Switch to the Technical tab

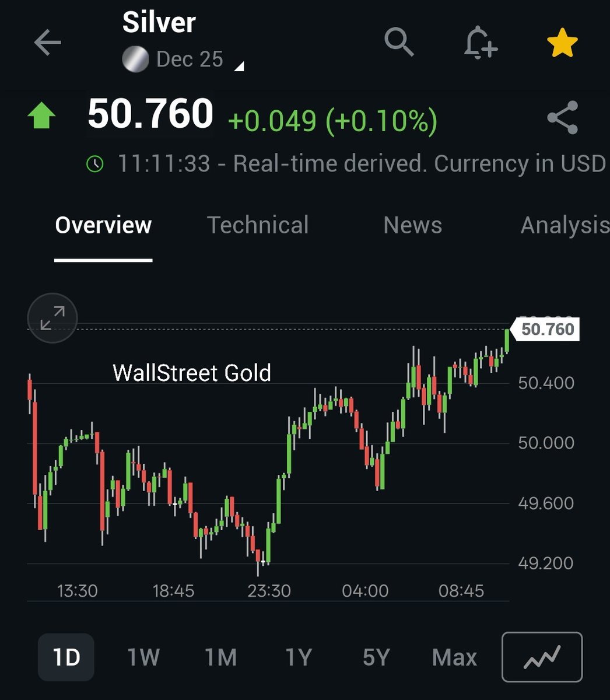(x=258, y=225)
